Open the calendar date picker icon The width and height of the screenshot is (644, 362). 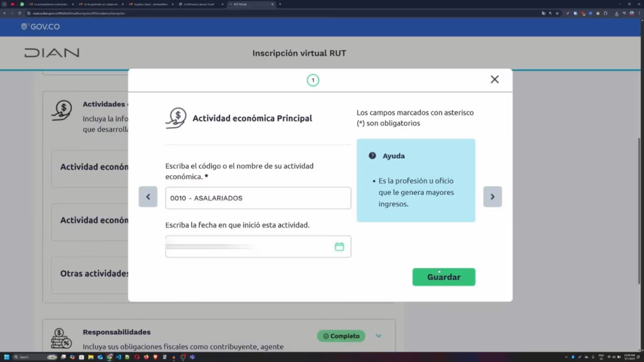pos(339,246)
